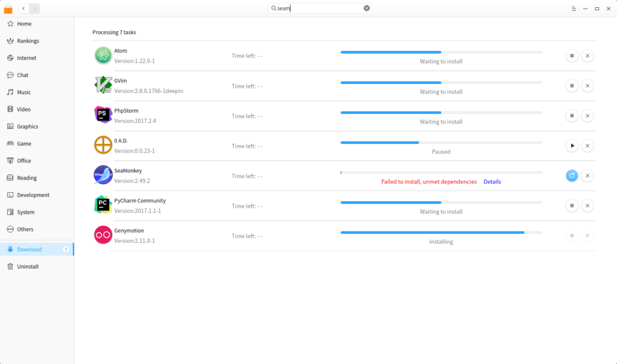The image size is (617, 364).
Task: Open Details for SeaMonkey dependency error
Action: point(492,181)
